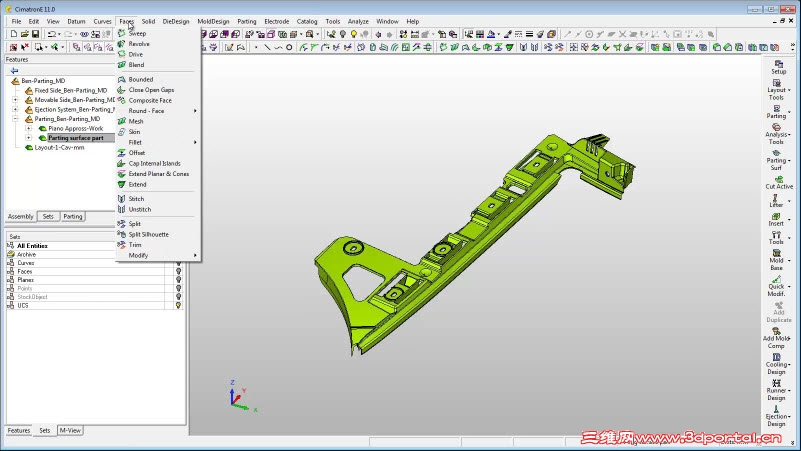
Task: Open the Analyze menu
Action: pyautogui.click(x=358, y=21)
